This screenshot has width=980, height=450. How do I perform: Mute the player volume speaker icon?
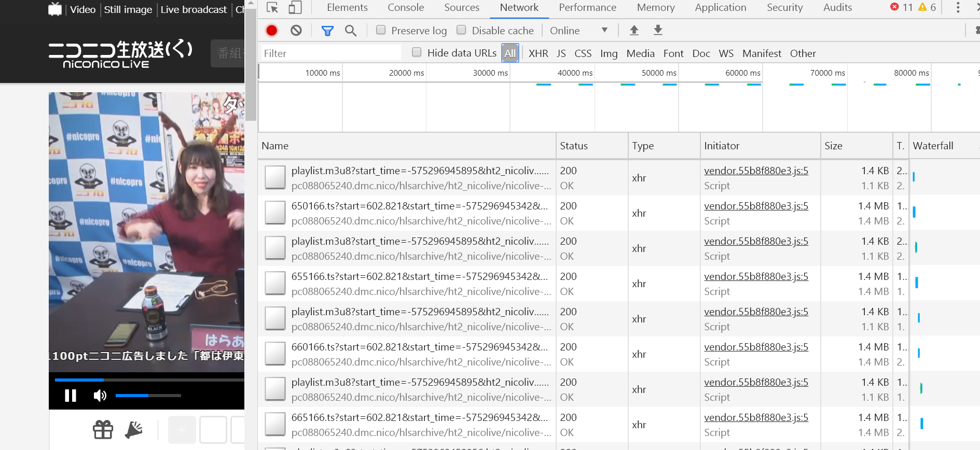[100, 396]
